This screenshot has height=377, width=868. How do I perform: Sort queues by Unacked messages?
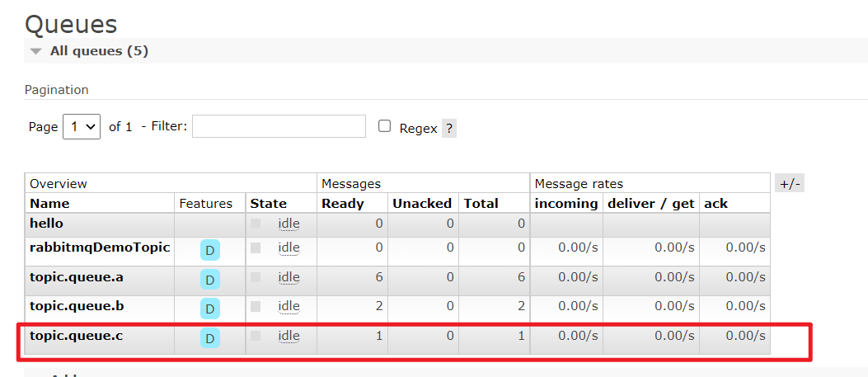(422, 203)
